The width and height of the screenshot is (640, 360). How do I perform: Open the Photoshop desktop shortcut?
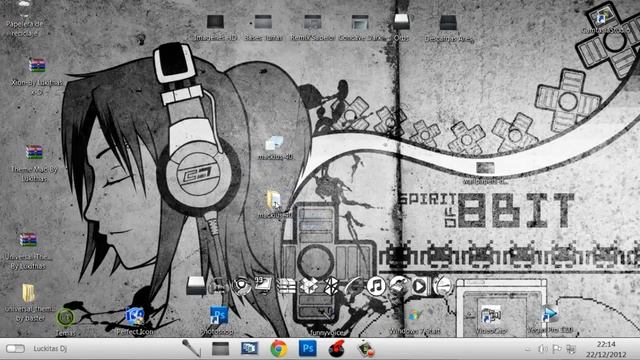[219, 316]
